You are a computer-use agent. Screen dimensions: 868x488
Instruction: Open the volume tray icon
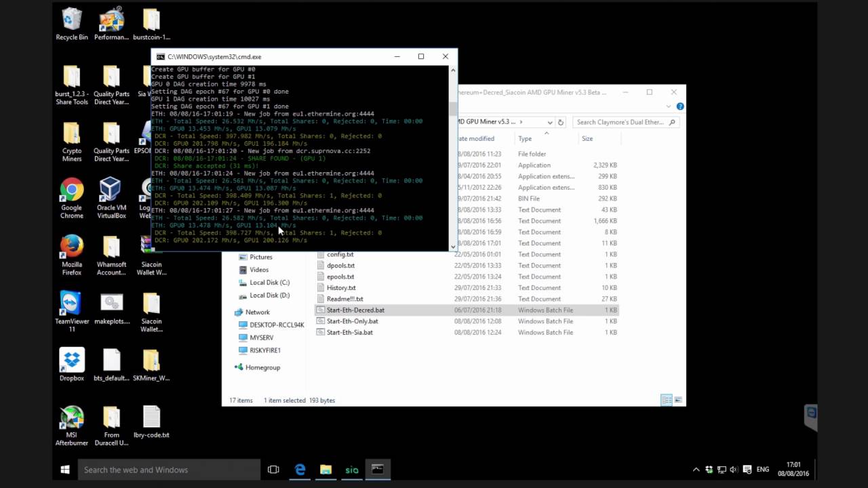pyautogui.click(x=733, y=470)
